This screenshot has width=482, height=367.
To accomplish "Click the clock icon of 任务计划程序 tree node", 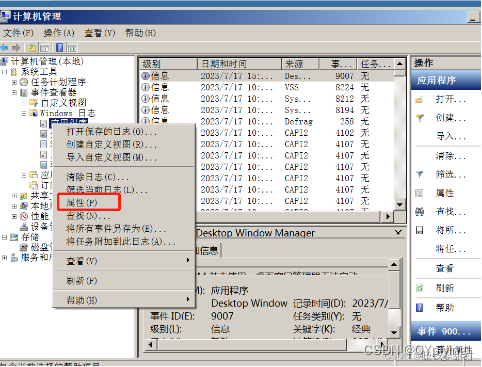I will coord(24,82).
